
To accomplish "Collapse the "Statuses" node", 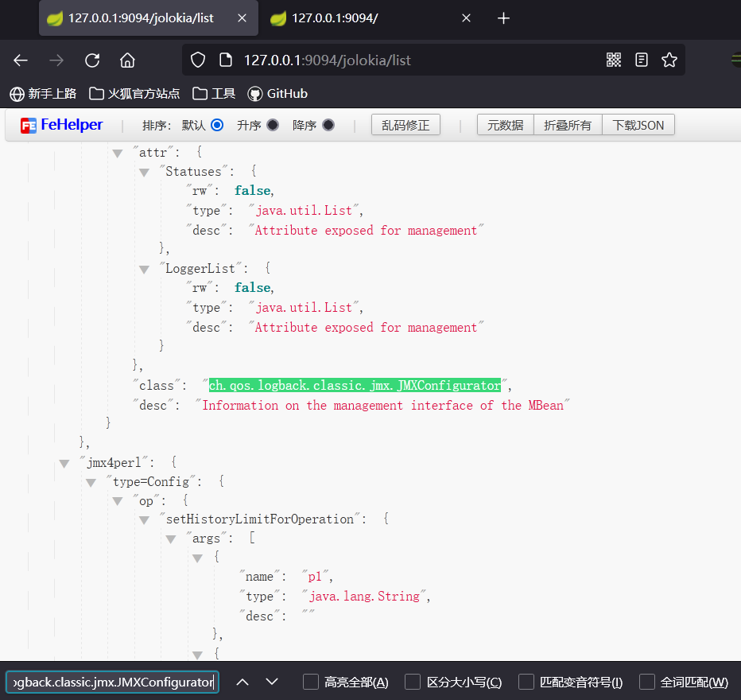I will (144, 173).
